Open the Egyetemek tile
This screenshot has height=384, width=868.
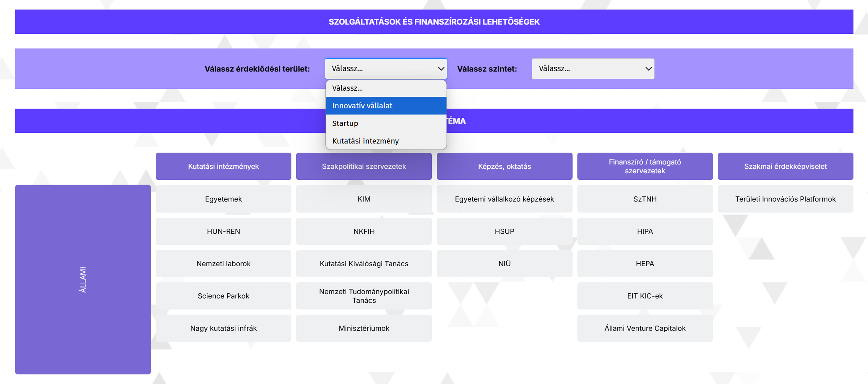[x=223, y=199]
